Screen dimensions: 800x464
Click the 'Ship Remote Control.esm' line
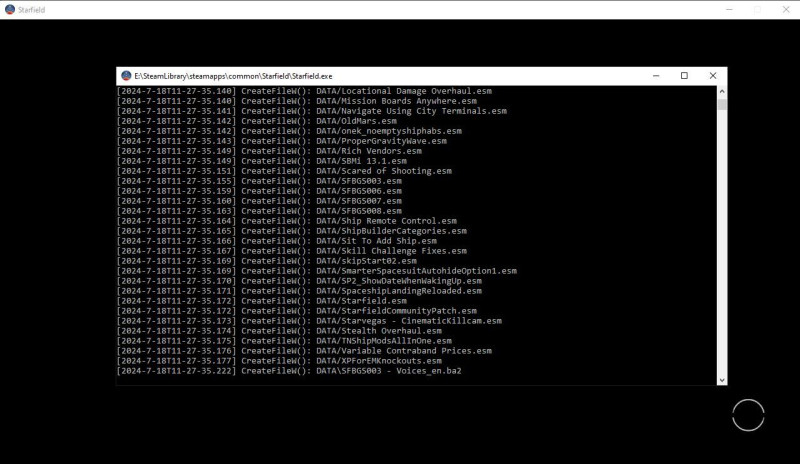pyautogui.click(x=287, y=221)
